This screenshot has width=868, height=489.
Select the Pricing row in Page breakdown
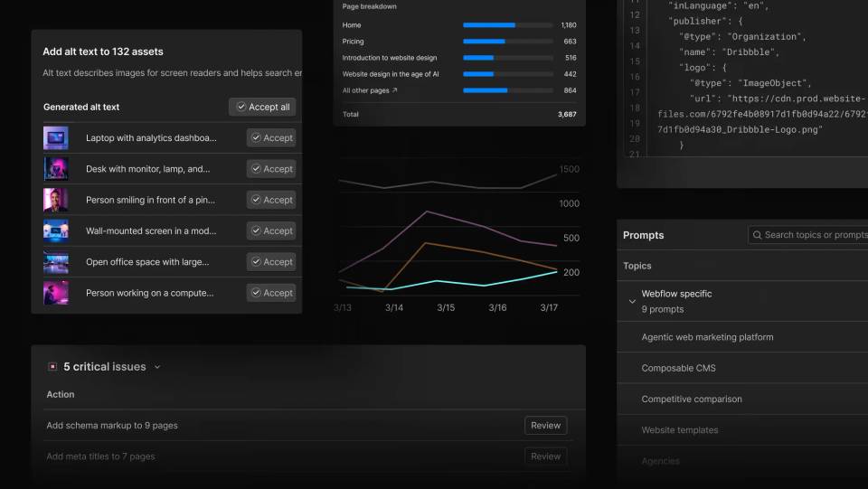coord(459,42)
